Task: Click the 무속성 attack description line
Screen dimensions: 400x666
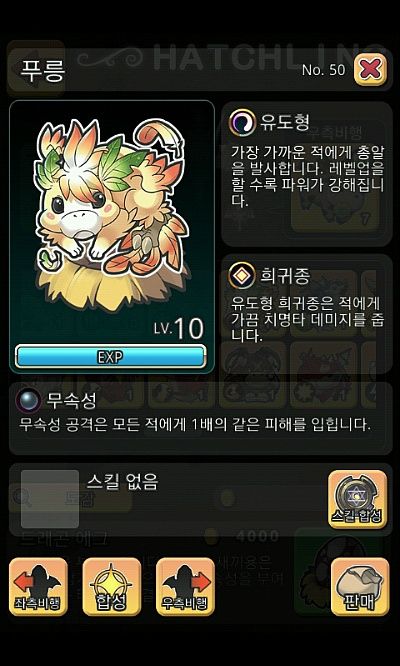Action: [195, 425]
